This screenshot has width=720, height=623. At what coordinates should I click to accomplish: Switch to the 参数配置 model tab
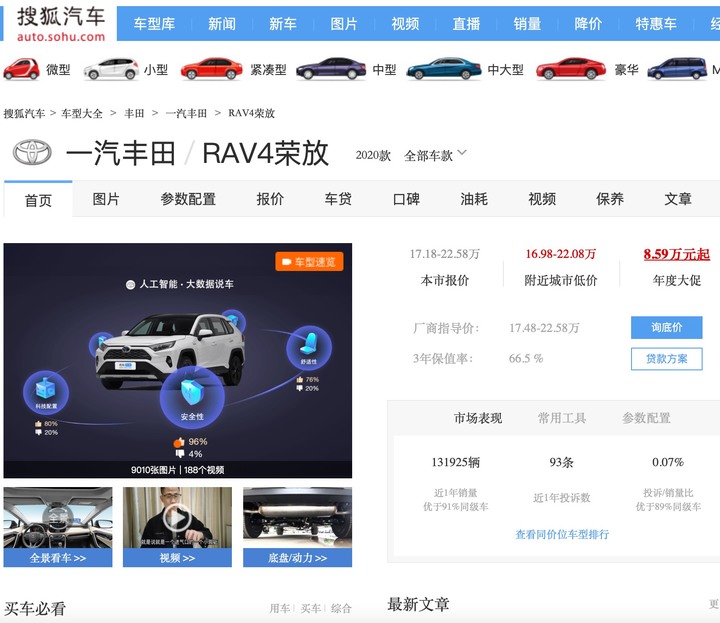coord(188,199)
